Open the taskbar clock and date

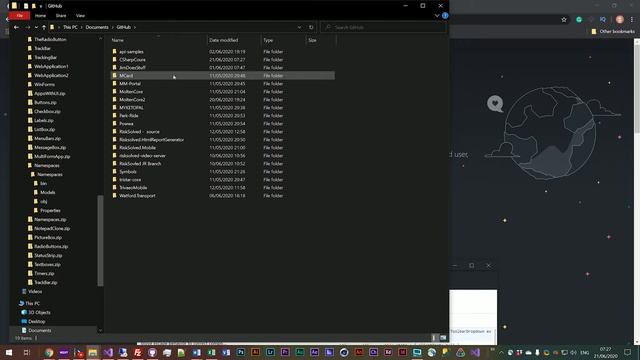(605, 353)
